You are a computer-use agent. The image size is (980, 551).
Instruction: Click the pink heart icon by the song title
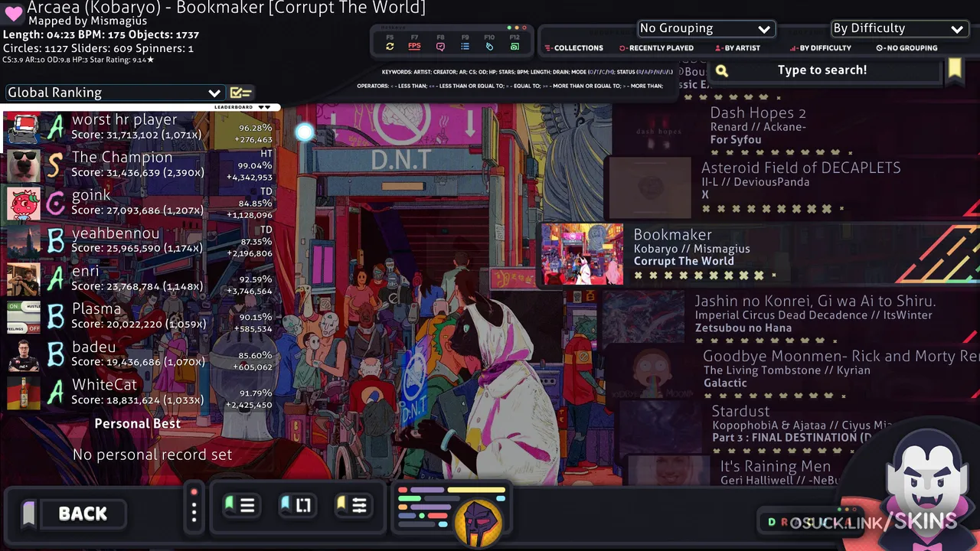[x=13, y=14]
